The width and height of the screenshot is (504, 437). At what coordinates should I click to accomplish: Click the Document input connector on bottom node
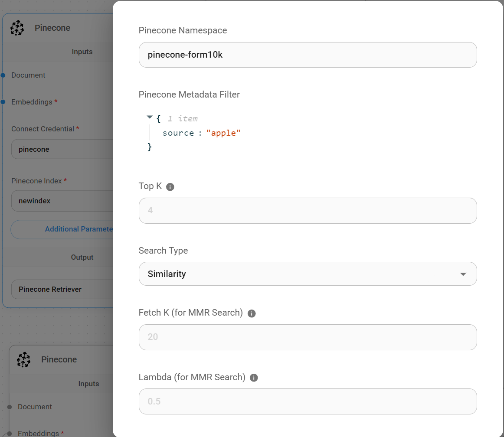pos(10,407)
